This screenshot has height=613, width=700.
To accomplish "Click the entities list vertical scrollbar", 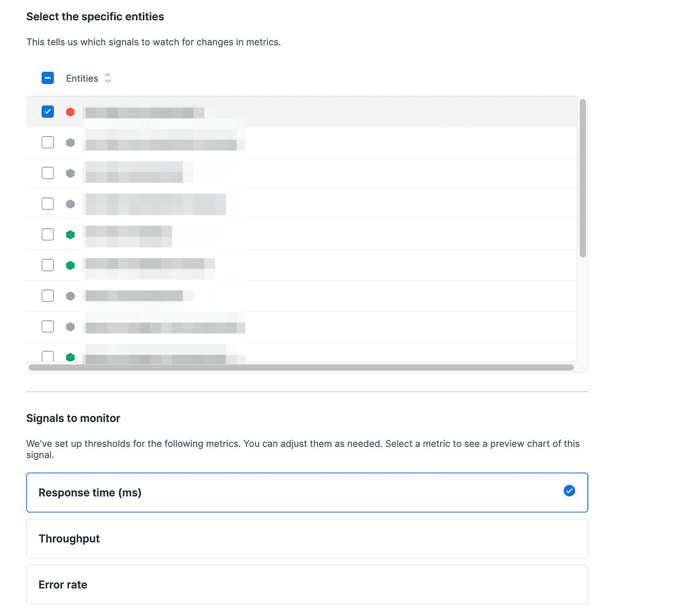I will [x=582, y=178].
